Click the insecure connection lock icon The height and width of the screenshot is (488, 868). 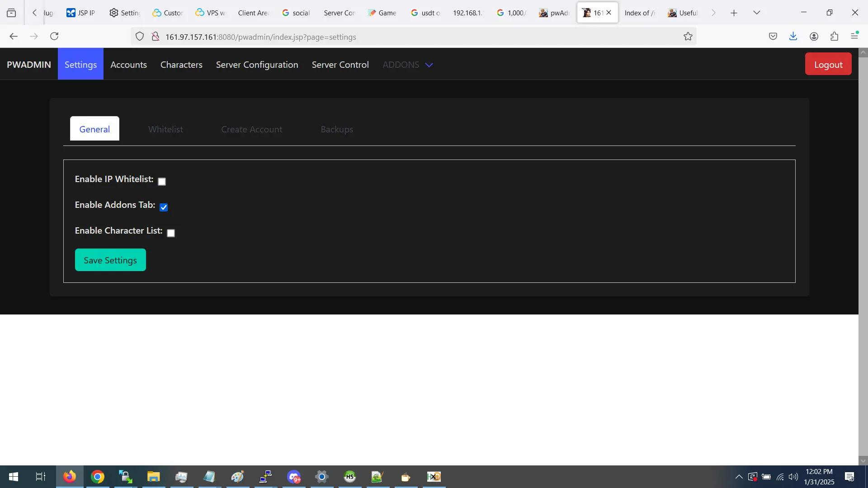pyautogui.click(x=156, y=37)
